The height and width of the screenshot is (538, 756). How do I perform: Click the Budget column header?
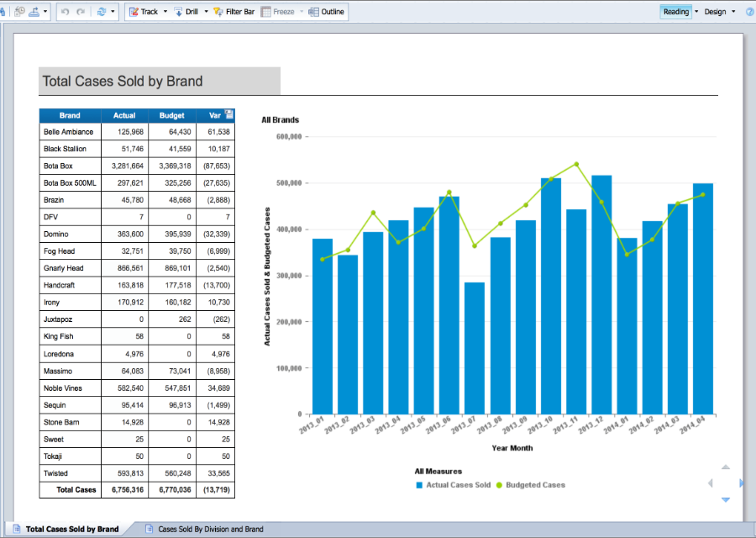click(171, 115)
